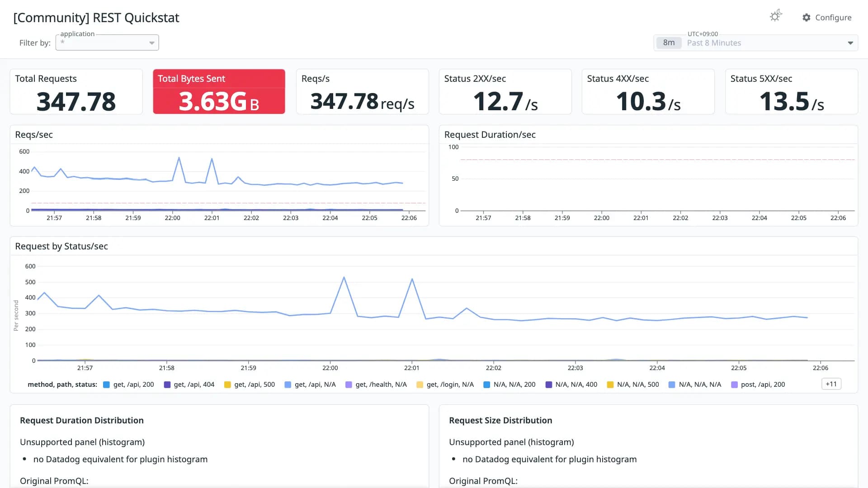Viewport: 868px width, 488px height.
Task: Click the Request Duration/sec graph title
Action: (490, 135)
